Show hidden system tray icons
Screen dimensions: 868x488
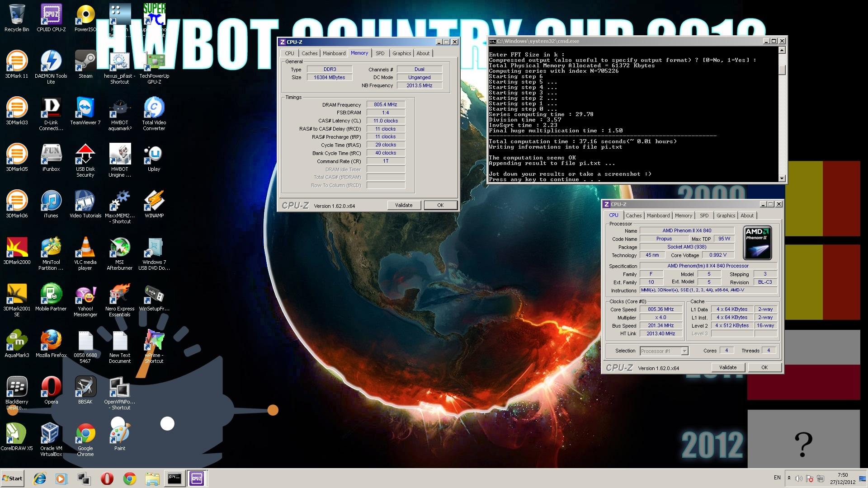pos(789,478)
